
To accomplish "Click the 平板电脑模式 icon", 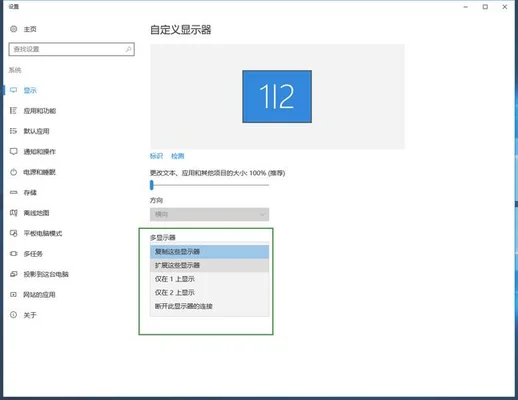I will pos(14,233).
